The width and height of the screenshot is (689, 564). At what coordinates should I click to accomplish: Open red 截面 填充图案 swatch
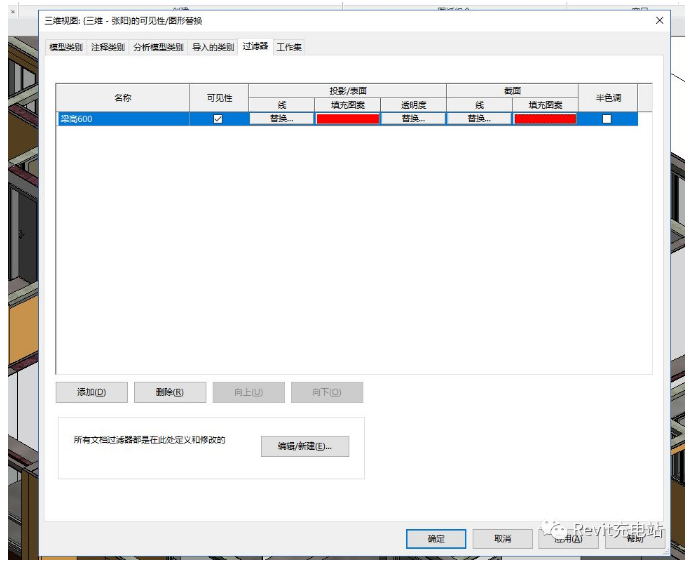pyautogui.click(x=545, y=119)
